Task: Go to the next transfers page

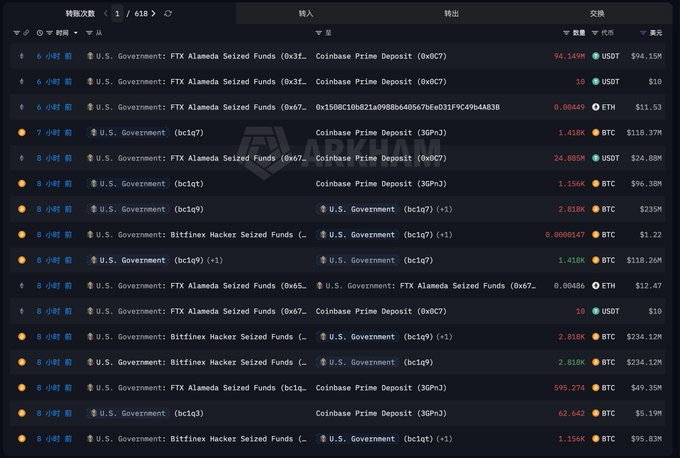Action: tap(153, 14)
